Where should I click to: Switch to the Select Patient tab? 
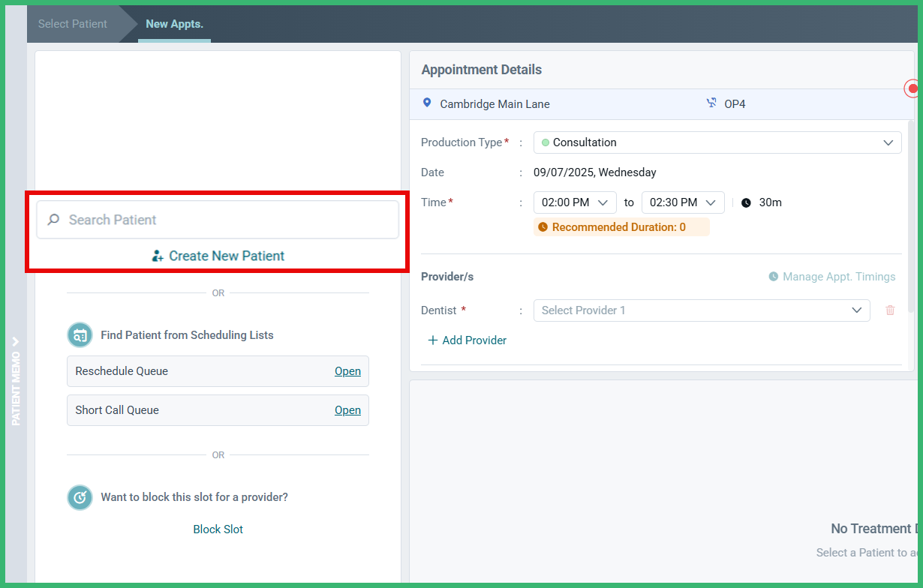click(x=72, y=23)
